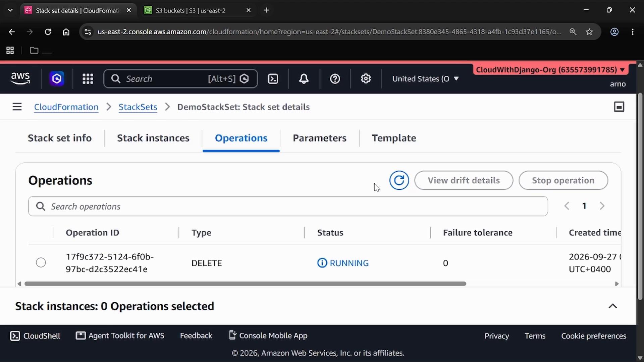Open Cookie preferences in footer

(594, 336)
